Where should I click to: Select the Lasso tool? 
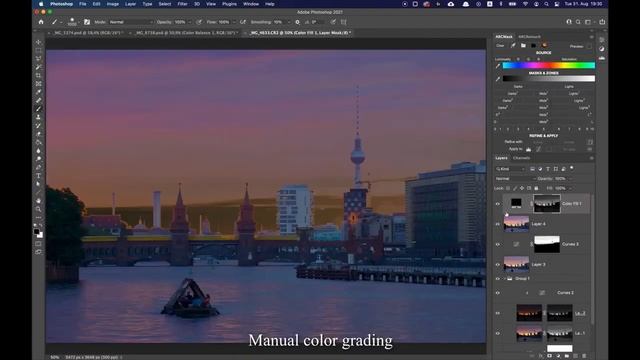[38, 59]
